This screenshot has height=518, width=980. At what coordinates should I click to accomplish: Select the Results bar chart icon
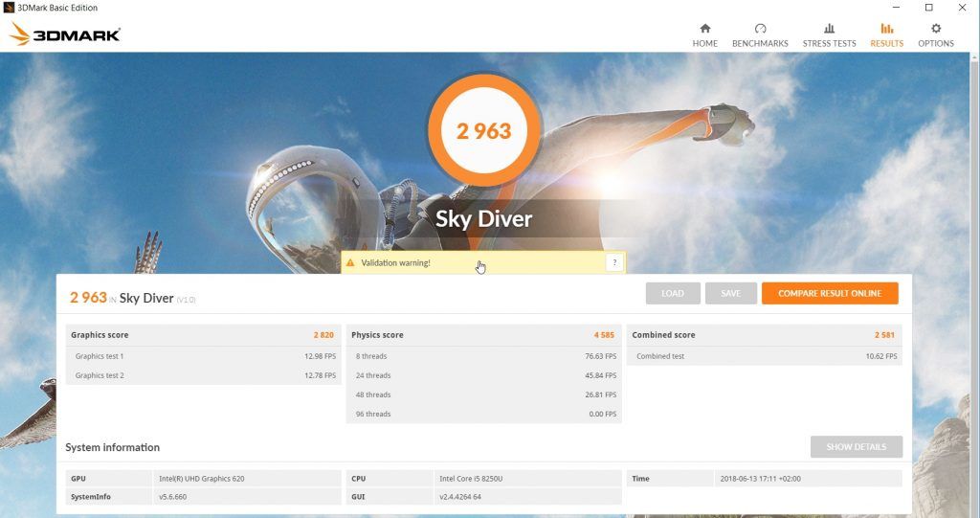(886, 28)
